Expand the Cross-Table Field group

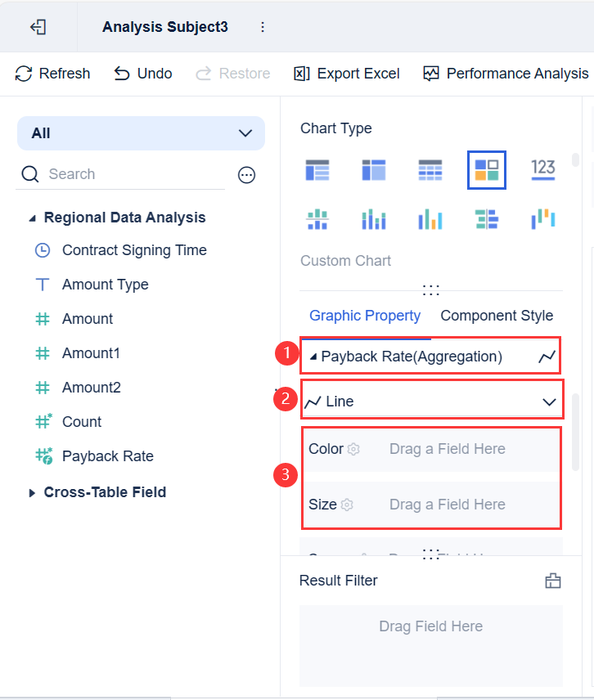pos(33,492)
